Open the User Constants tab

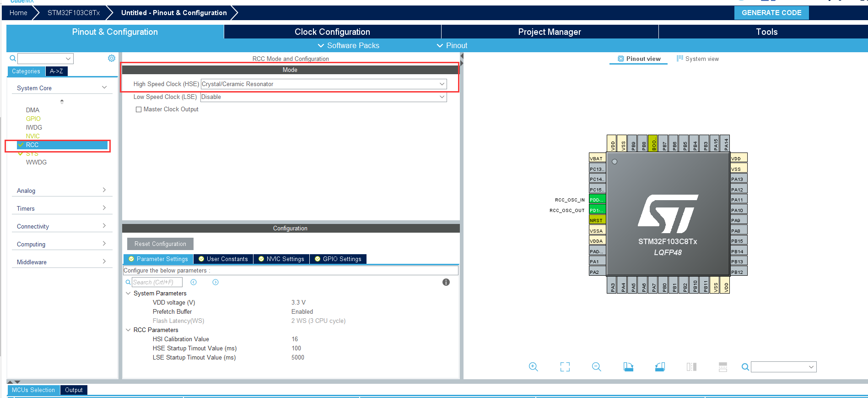point(223,259)
